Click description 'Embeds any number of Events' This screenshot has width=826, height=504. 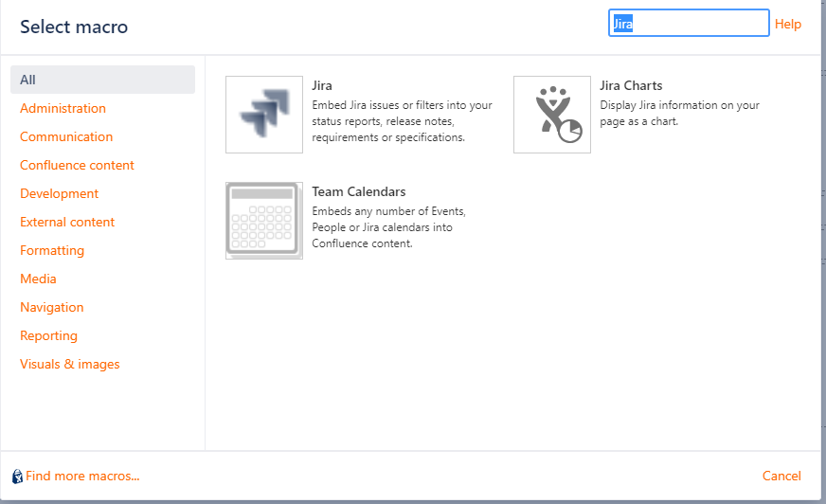(388, 227)
